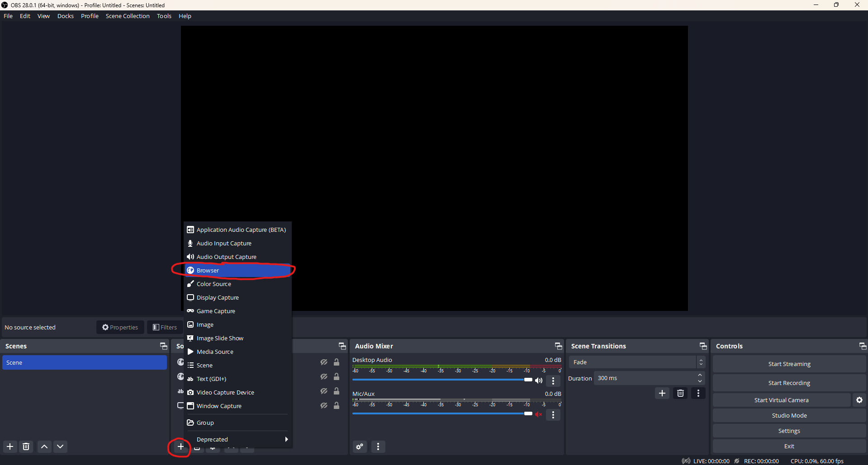This screenshot has width=868, height=465.
Task: Pop out the Scene Transitions dock
Action: [703, 346]
